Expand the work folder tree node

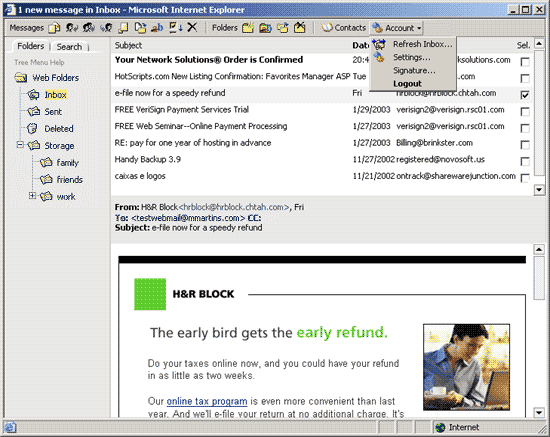tap(32, 195)
